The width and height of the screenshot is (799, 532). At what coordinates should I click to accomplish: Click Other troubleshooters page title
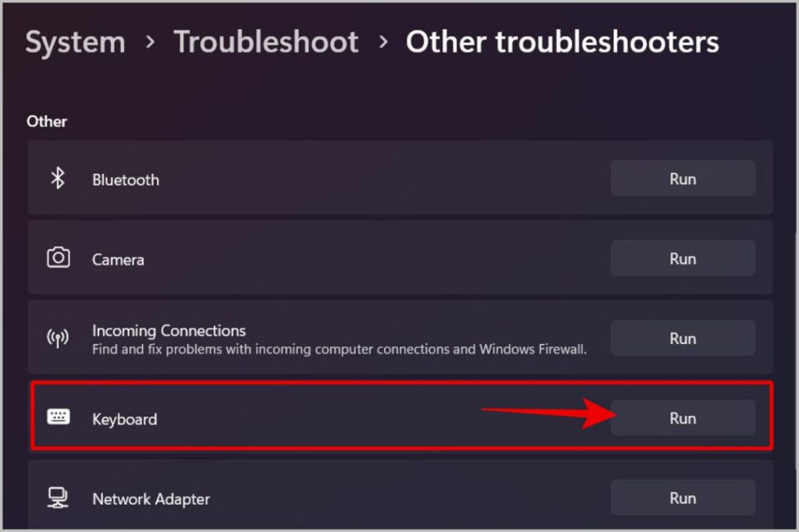pyautogui.click(x=562, y=42)
